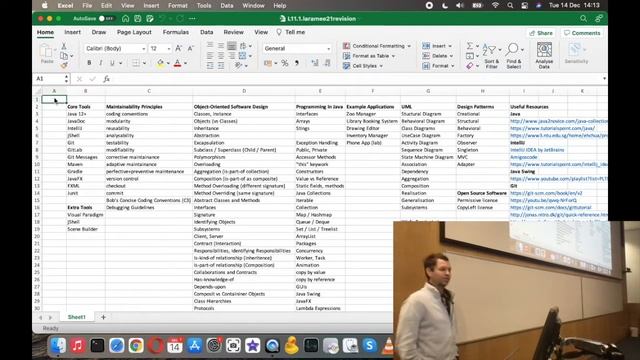This screenshot has height=360, width=640.
Task: Open Finder from the Dock
Action: (58, 345)
